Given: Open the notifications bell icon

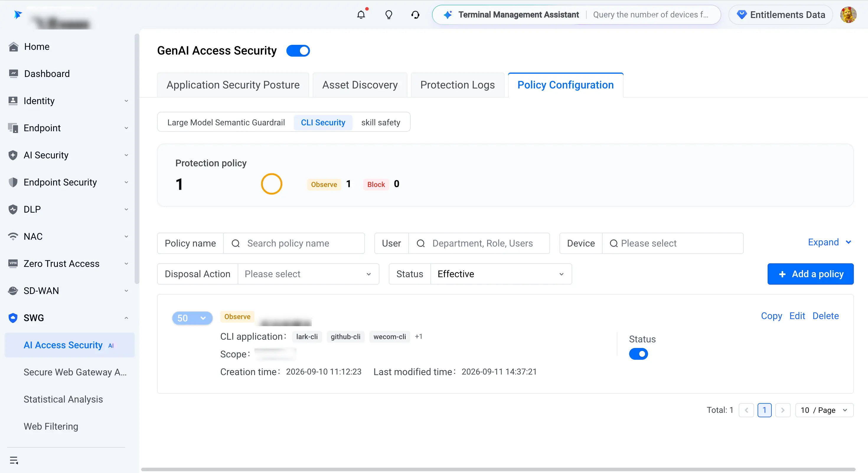Looking at the screenshot, I should point(361,15).
